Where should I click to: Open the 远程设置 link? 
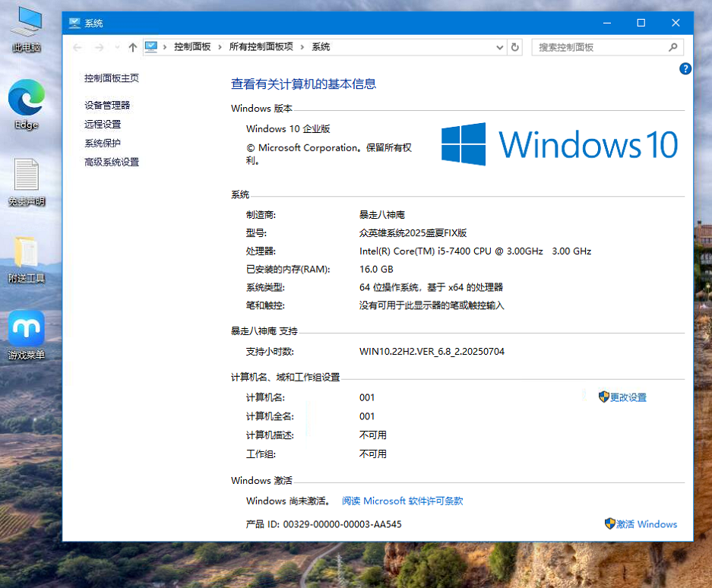tap(103, 125)
